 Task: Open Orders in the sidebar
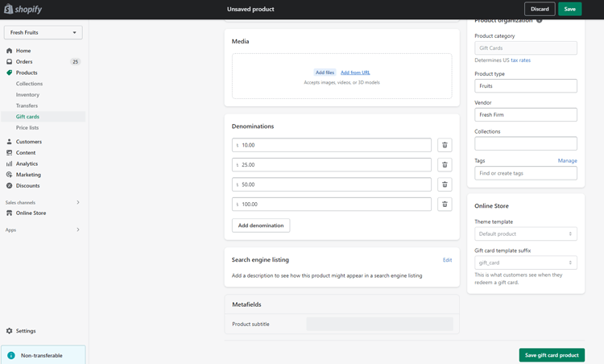tap(24, 62)
